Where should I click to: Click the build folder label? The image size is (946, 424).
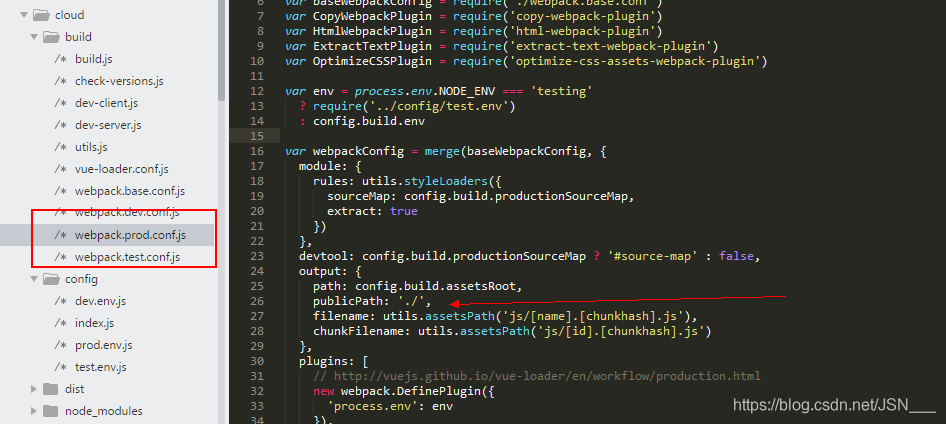78,37
